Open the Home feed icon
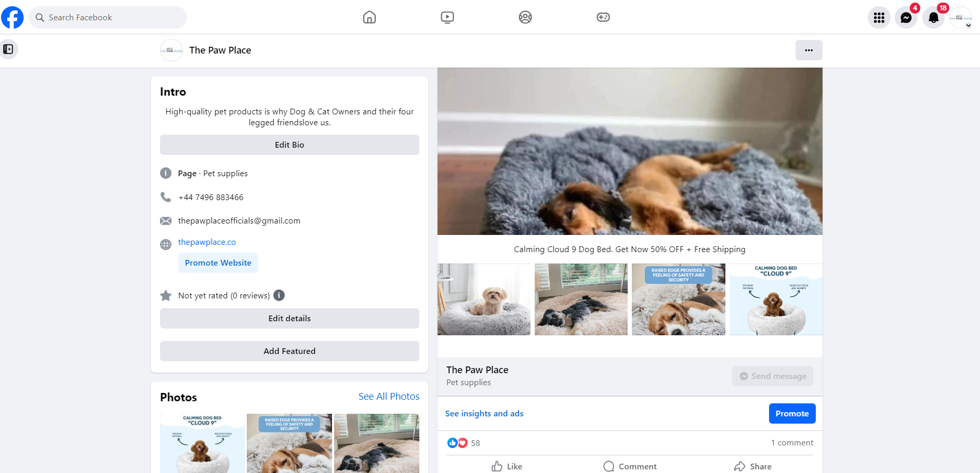Screen dimensions: 980x473 [369, 17]
